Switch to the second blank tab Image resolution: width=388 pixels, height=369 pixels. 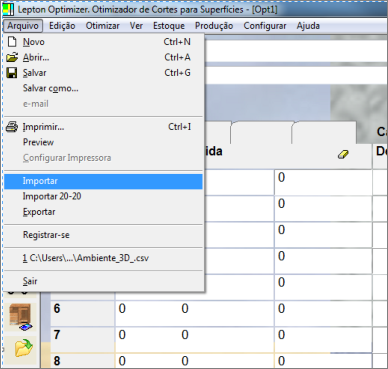pyautogui.click(x=261, y=133)
